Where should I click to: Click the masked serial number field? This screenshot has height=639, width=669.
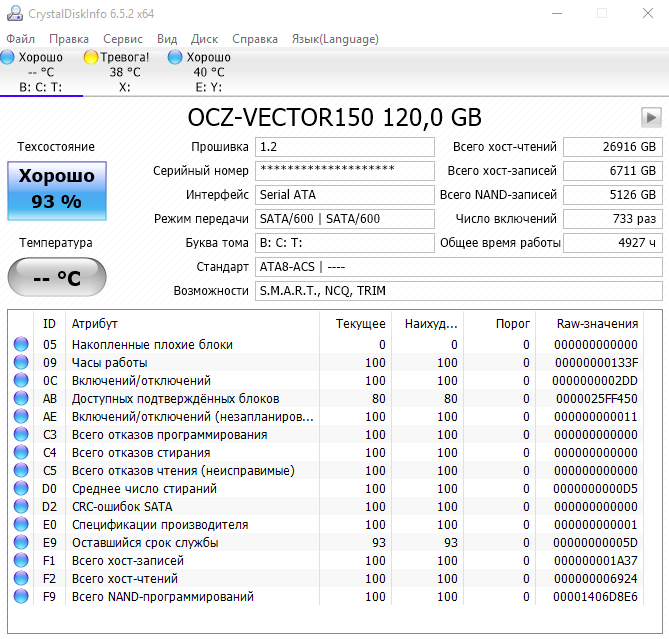345,171
